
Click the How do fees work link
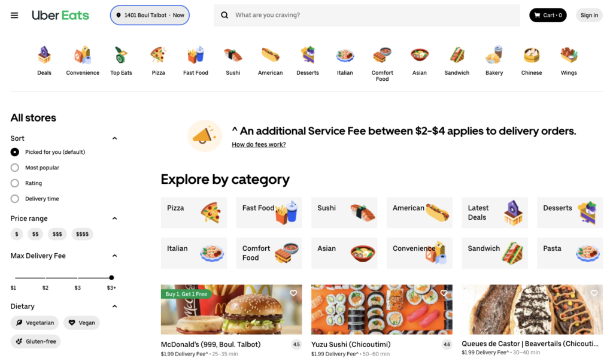point(259,144)
